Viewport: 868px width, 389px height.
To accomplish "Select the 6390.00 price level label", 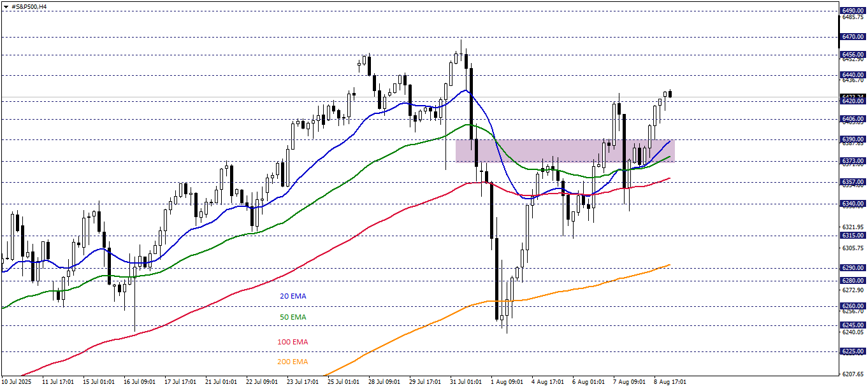I will (x=853, y=139).
